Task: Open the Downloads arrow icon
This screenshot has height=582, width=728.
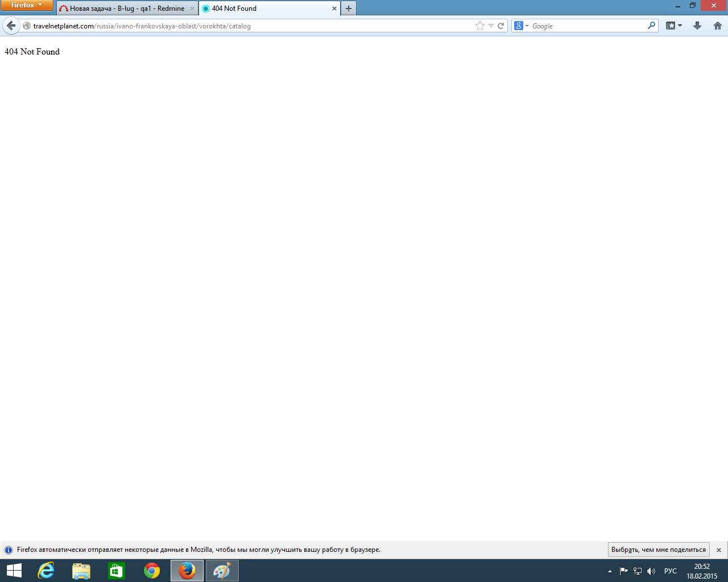Action: point(697,26)
